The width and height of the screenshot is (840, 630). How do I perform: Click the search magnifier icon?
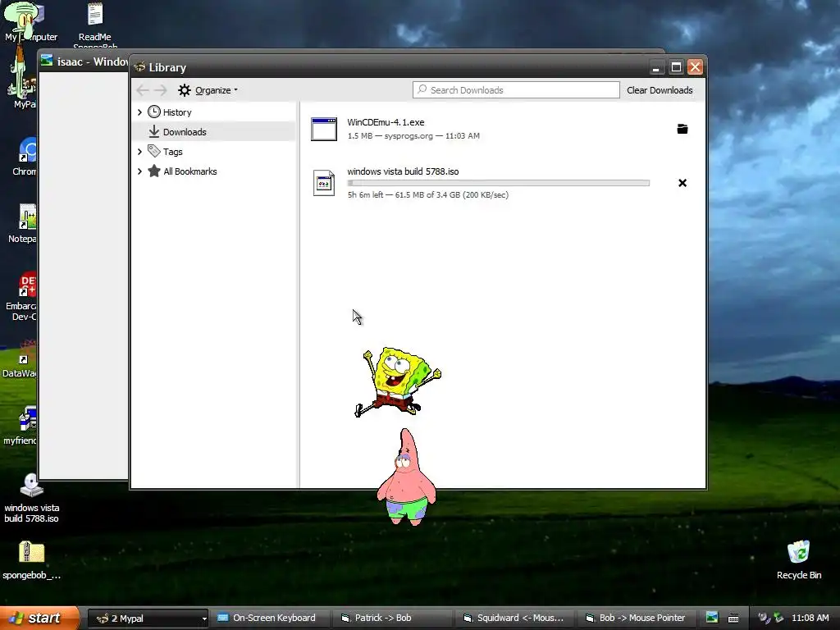click(422, 89)
